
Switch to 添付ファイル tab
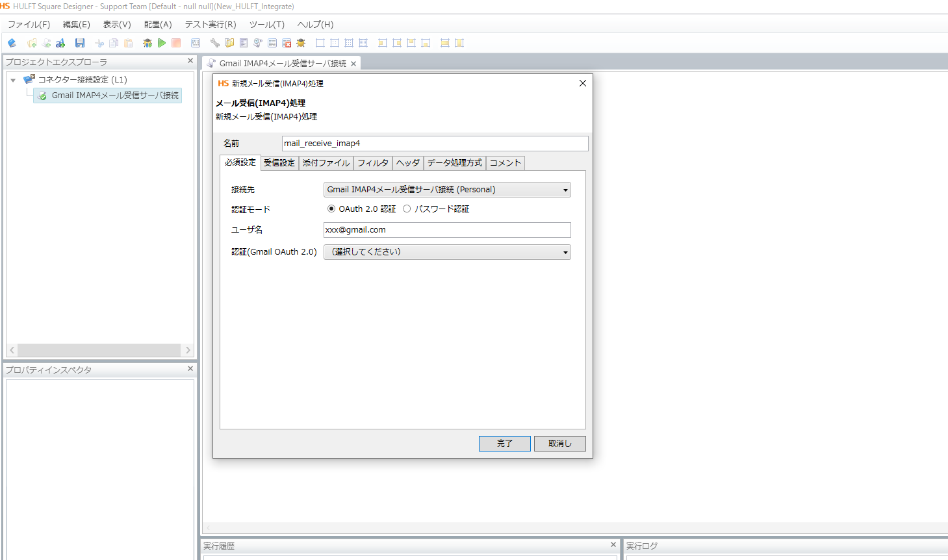(x=326, y=163)
